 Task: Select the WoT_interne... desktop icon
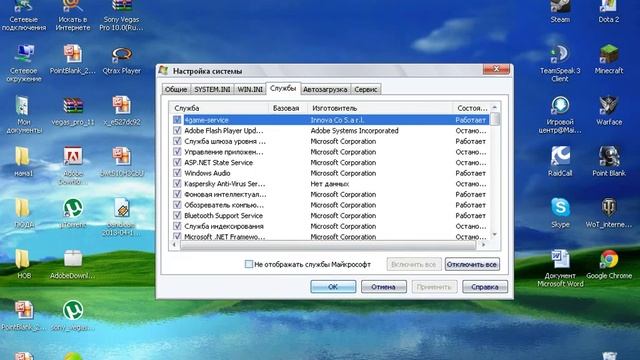pyautogui.click(x=609, y=213)
